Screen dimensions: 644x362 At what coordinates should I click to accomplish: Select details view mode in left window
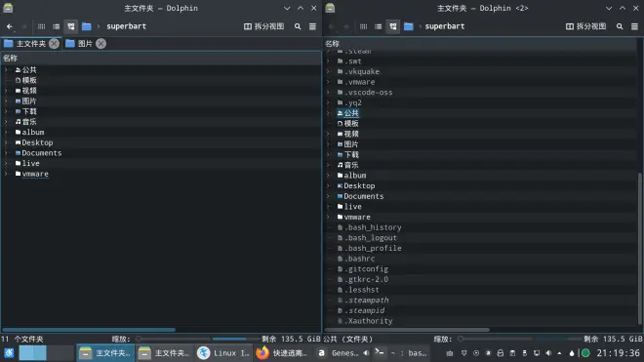[71, 26]
